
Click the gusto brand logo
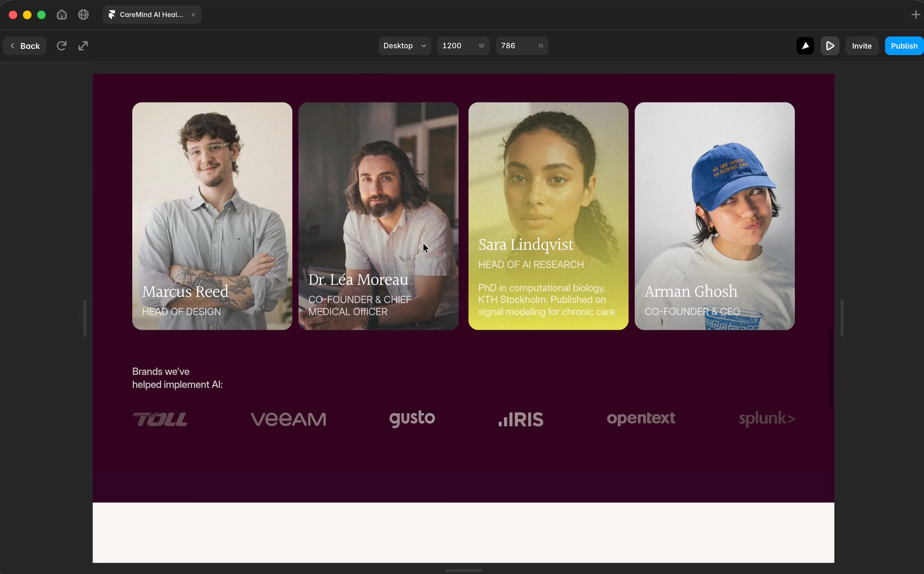pos(412,419)
